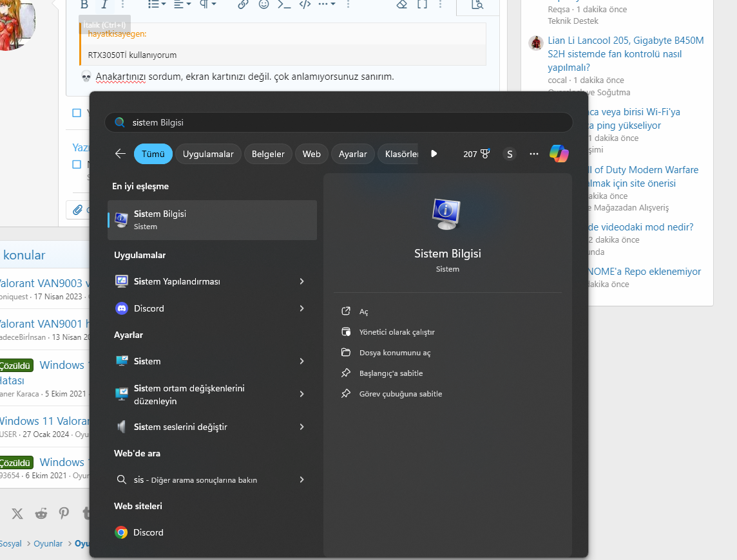Open text alignment dropdown in editor

coord(182,5)
